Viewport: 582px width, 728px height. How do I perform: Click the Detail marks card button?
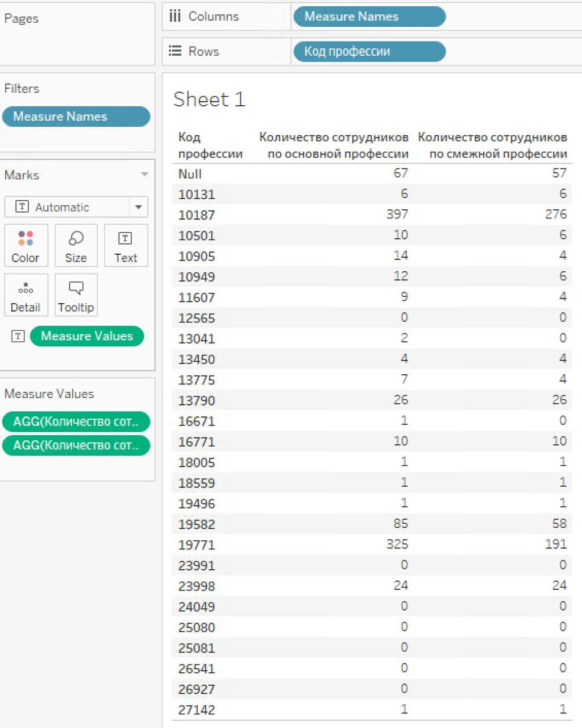[26, 295]
